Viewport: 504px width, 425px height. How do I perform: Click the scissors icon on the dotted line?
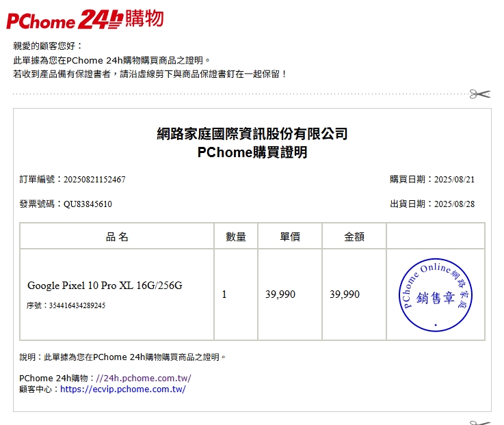480,94
